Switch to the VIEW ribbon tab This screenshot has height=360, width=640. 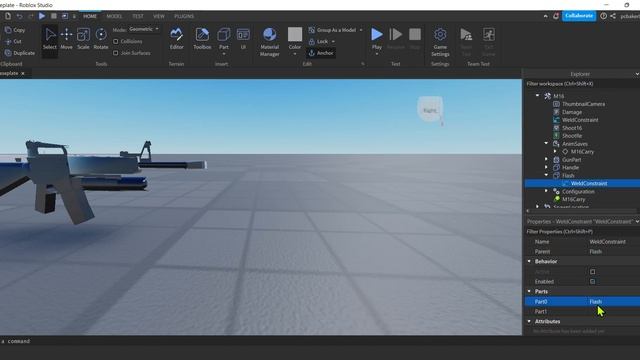(x=159, y=16)
